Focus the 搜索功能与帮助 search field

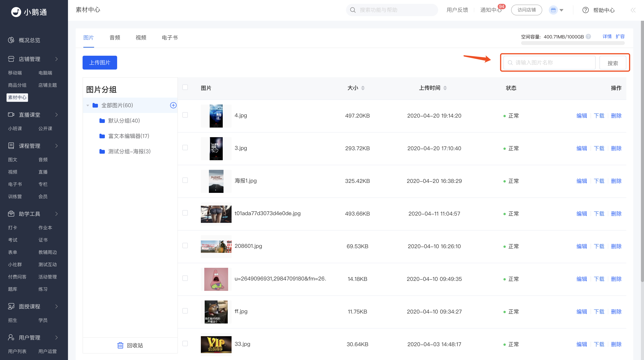(392, 10)
